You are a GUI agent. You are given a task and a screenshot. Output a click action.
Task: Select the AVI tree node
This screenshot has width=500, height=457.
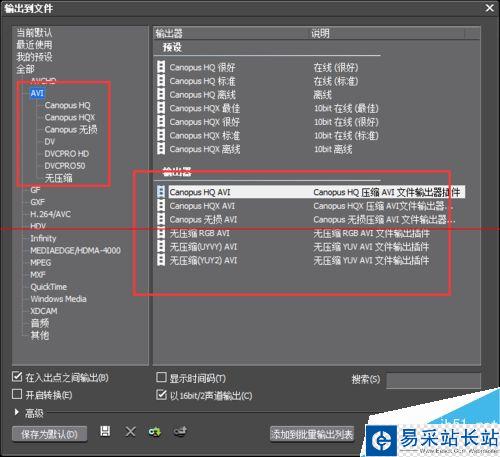[x=37, y=93]
